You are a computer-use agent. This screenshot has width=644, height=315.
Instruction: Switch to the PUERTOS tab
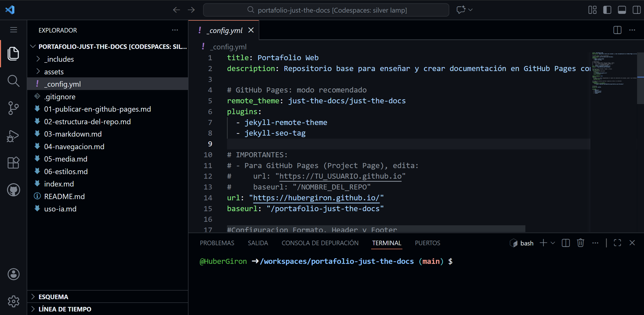[x=427, y=243]
